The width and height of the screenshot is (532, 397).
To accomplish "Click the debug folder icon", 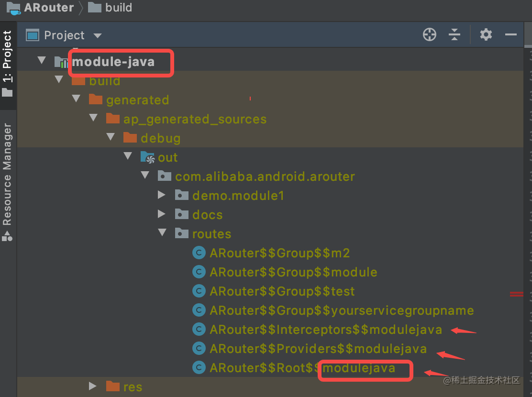I will pos(130,137).
